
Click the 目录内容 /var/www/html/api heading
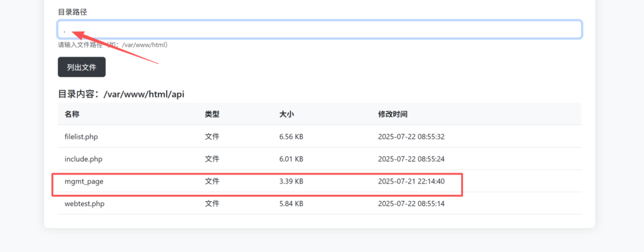coord(121,94)
